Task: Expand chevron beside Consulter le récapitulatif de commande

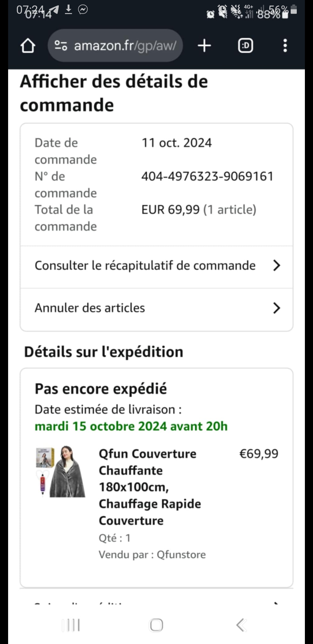Action: tap(277, 265)
